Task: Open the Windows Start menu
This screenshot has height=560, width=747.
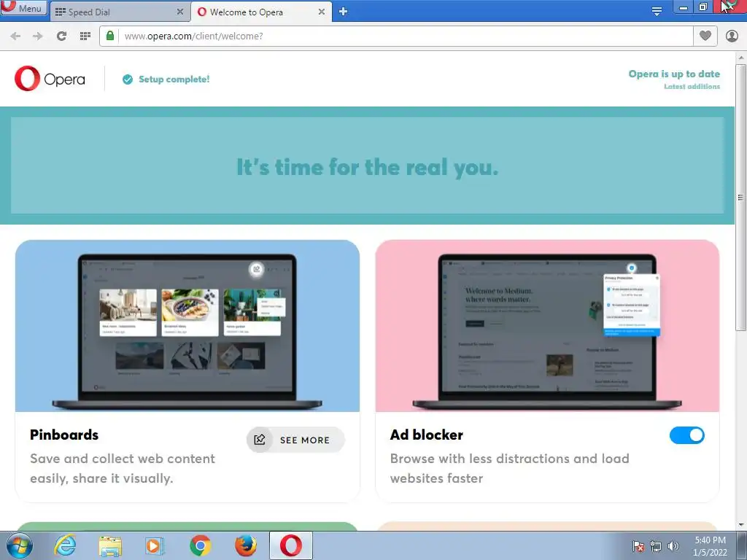Action: 20,545
